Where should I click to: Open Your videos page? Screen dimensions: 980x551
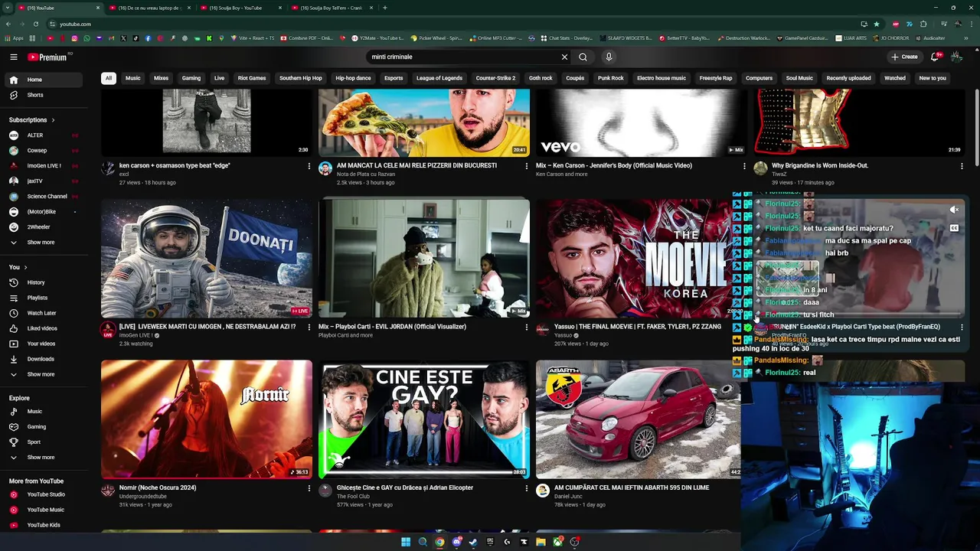(44, 344)
